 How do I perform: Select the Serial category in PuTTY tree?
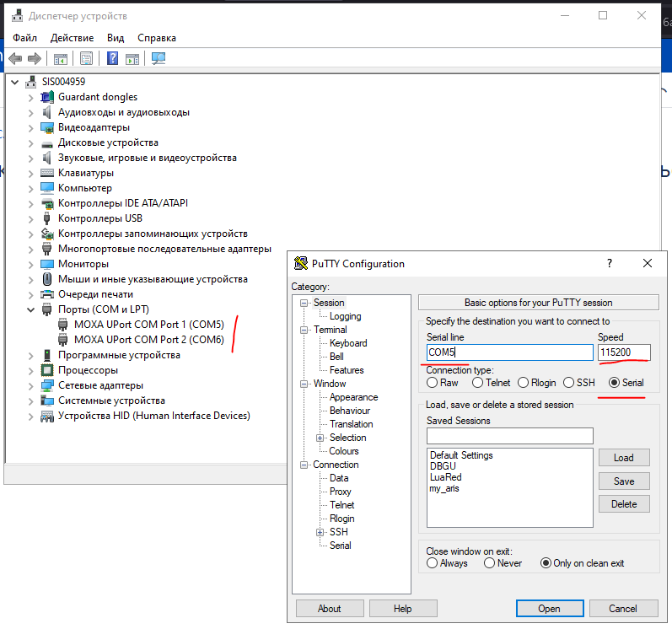click(341, 546)
